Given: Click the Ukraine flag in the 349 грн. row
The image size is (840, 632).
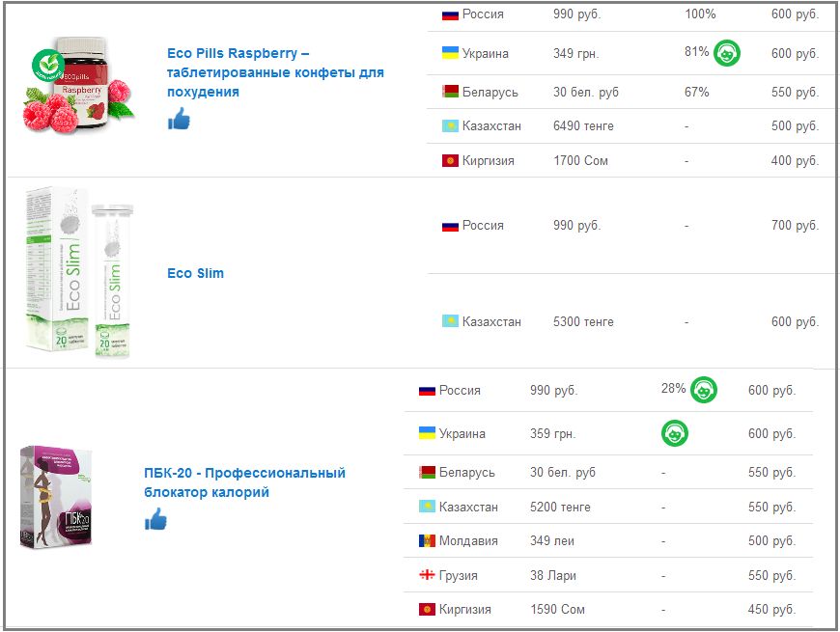Looking at the screenshot, I should pyautogui.click(x=450, y=52).
